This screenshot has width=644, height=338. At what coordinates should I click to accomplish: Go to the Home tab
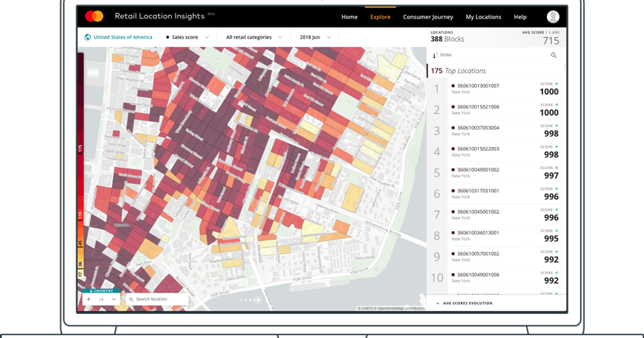[x=349, y=17]
